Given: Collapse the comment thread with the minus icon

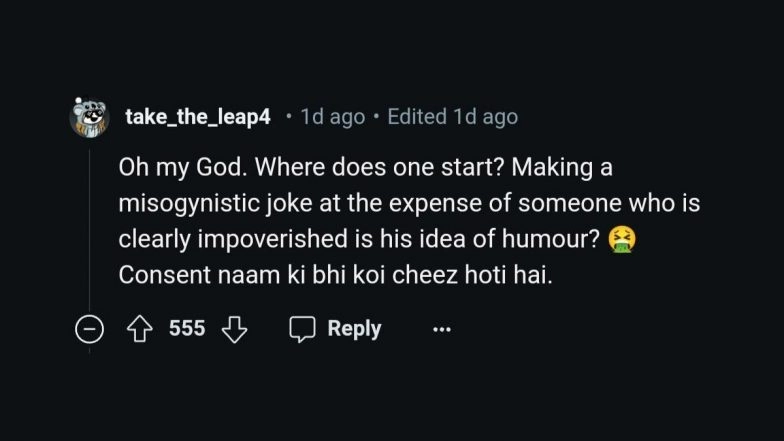Looking at the screenshot, I should 89,329.
